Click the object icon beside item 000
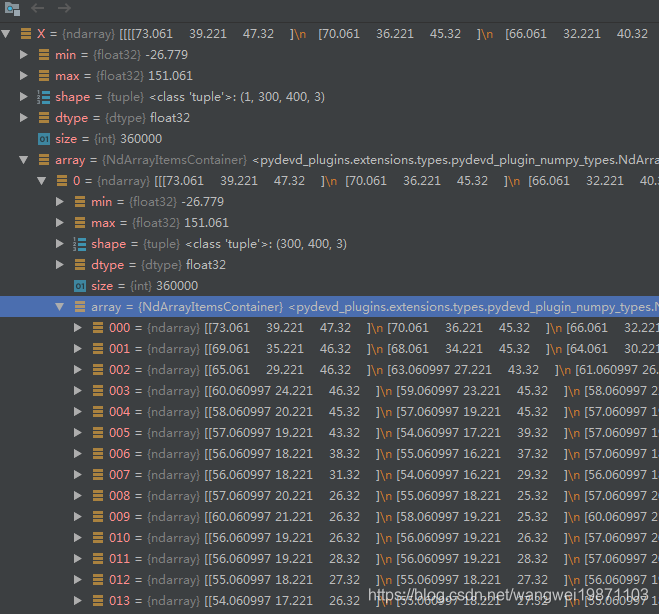659x614 pixels. tap(98, 328)
